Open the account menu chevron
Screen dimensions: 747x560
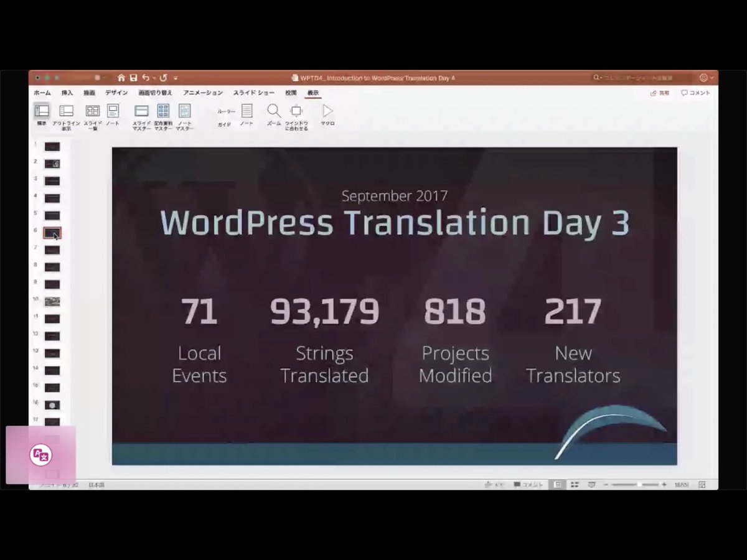(x=712, y=78)
